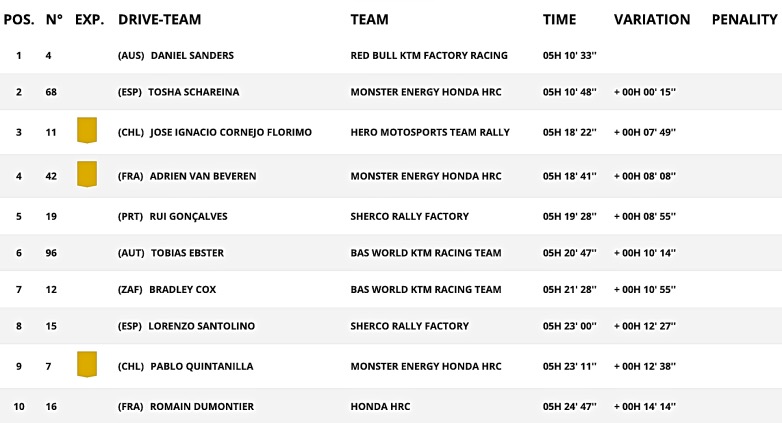This screenshot has width=782, height=423.
Task: Select the POS. column header
Action: coord(19,20)
